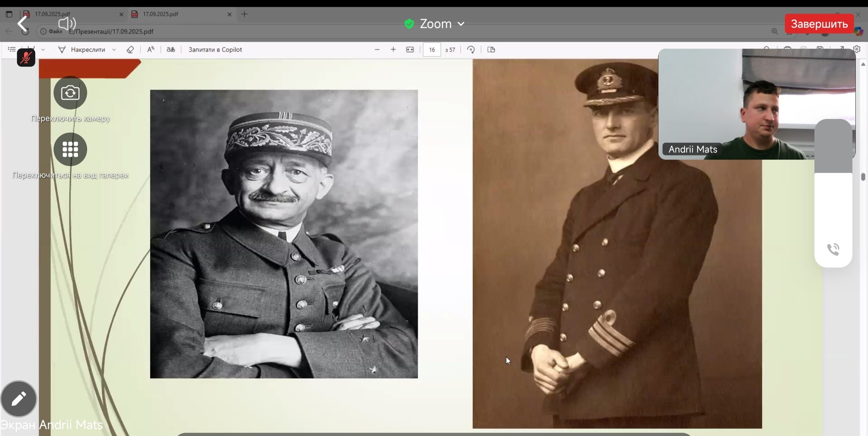Rotate the PDF page

tap(471, 50)
